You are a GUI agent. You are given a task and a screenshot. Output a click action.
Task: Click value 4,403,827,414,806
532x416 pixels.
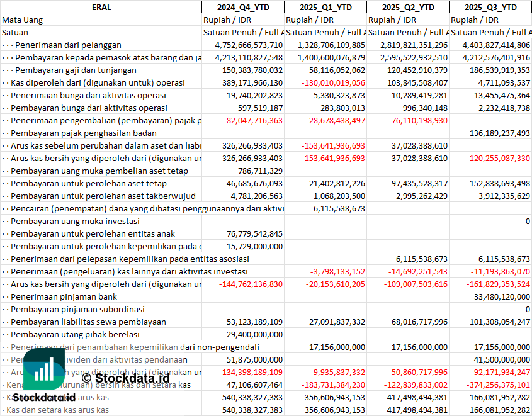pyautogui.click(x=496, y=45)
